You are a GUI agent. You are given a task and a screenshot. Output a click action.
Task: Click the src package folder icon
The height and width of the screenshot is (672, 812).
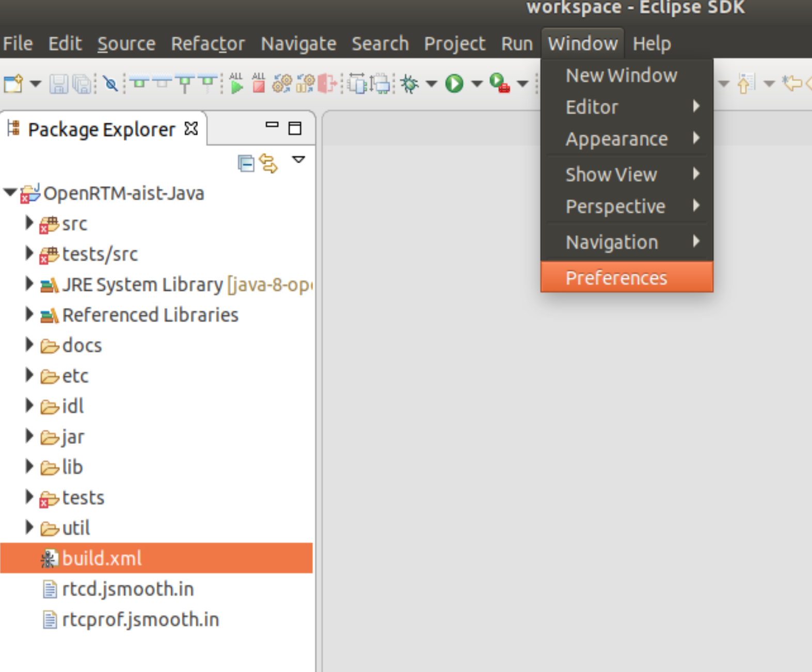(x=49, y=225)
